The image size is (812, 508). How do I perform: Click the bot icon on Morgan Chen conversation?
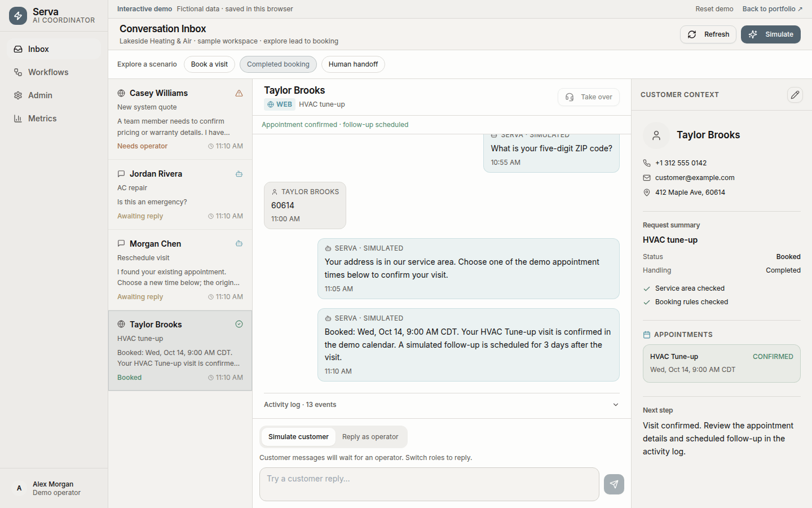click(239, 244)
